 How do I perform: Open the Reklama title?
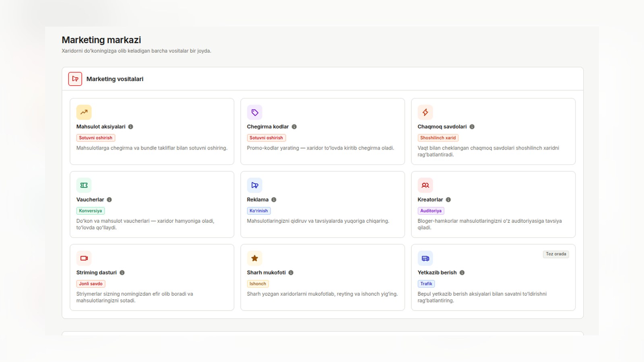coord(258,200)
